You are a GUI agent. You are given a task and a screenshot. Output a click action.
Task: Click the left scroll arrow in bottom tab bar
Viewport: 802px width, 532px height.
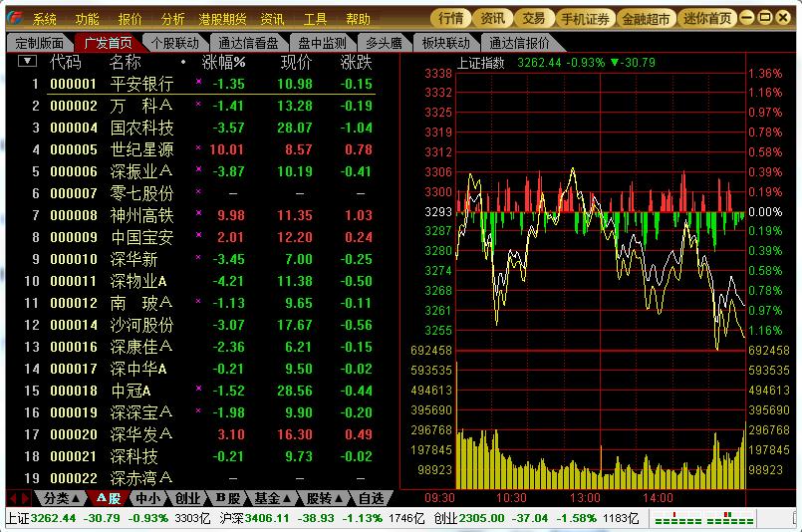pos(12,498)
